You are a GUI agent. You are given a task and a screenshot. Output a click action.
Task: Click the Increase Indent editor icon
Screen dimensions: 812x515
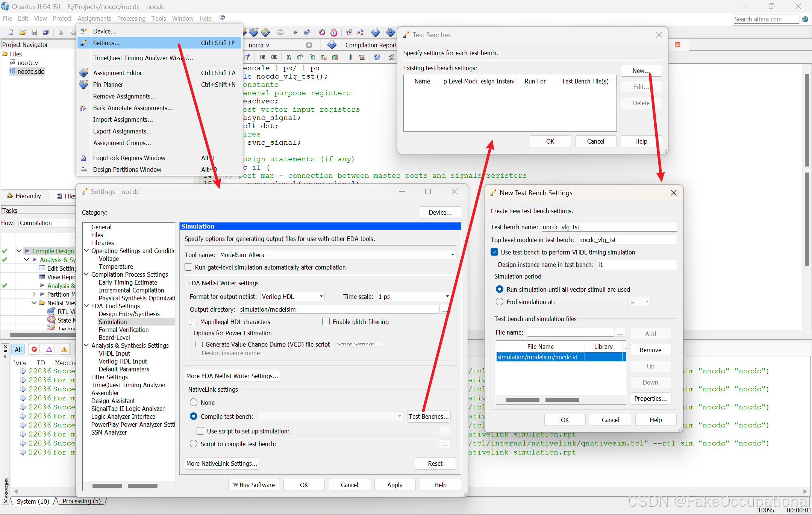pos(262,58)
